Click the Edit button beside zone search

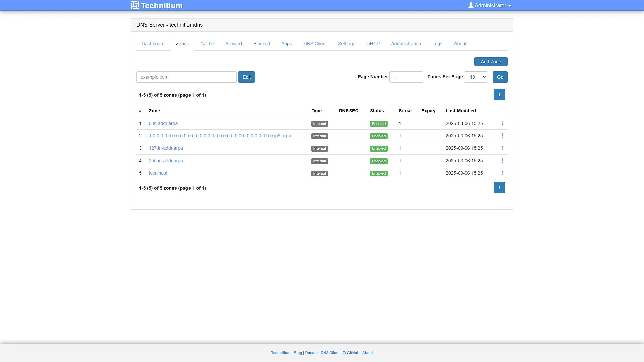pos(247,77)
